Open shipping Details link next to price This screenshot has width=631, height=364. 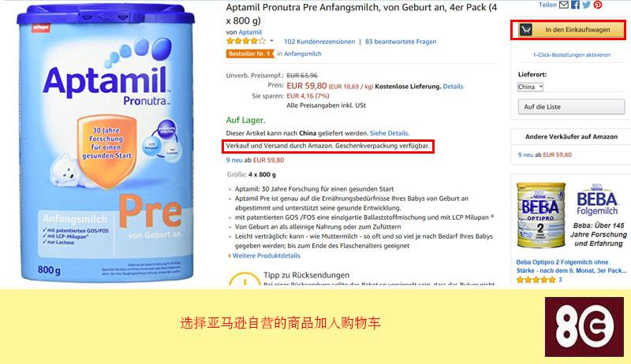click(453, 87)
